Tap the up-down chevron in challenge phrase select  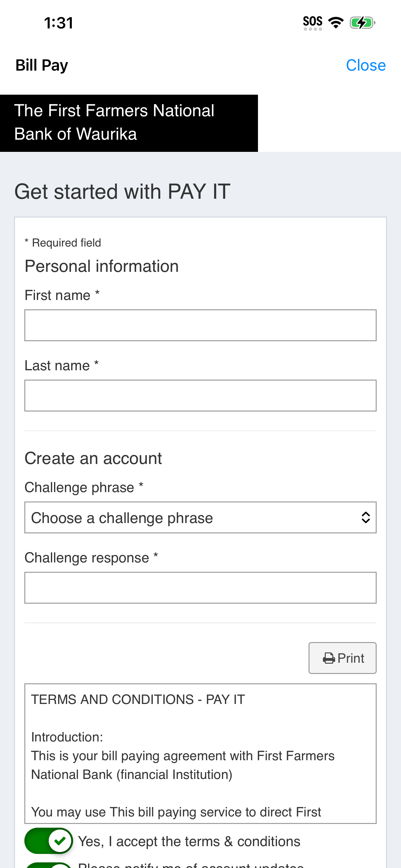[366, 517]
